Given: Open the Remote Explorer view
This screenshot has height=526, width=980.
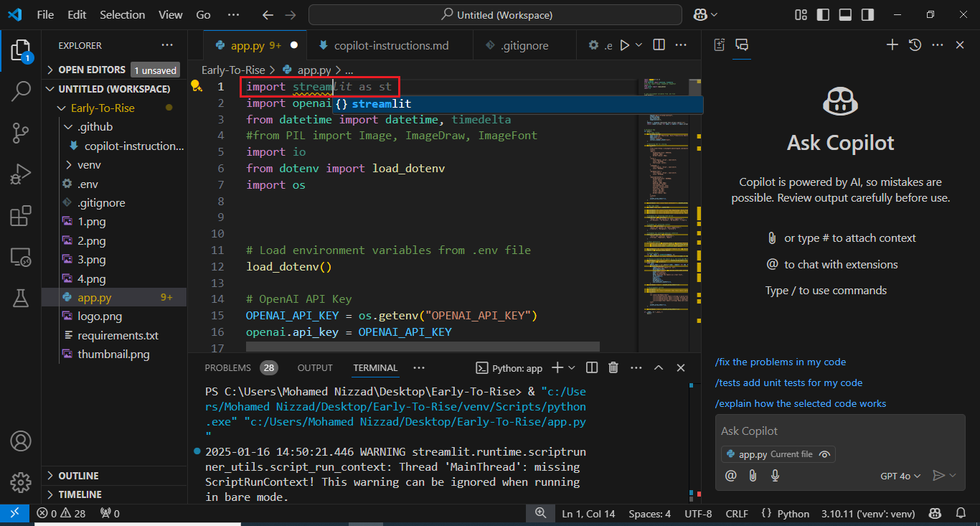Looking at the screenshot, I should [21, 257].
